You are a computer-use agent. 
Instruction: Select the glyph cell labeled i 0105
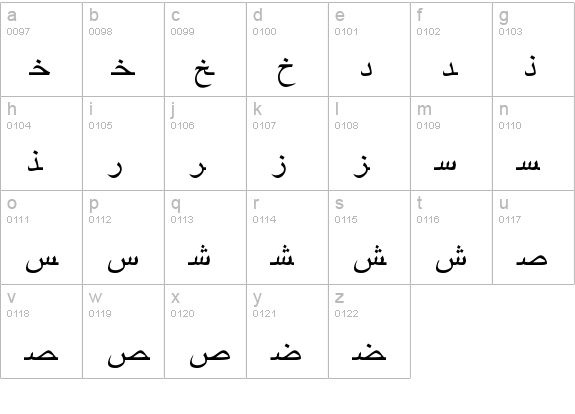coord(124,143)
